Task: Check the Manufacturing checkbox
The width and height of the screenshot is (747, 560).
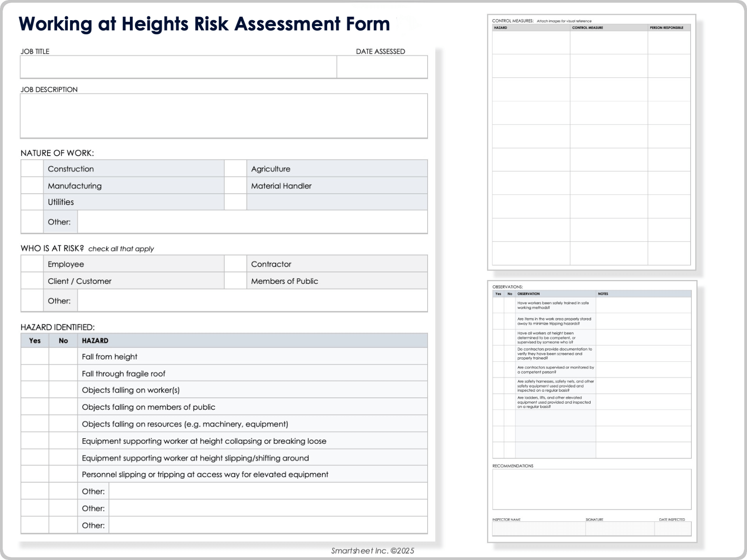Action: pos(32,185)
